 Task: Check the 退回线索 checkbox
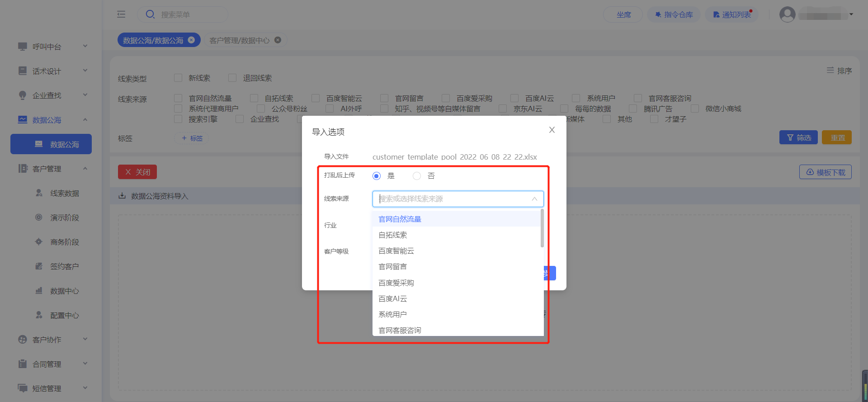pyautogui.click(x=232, y=78)
